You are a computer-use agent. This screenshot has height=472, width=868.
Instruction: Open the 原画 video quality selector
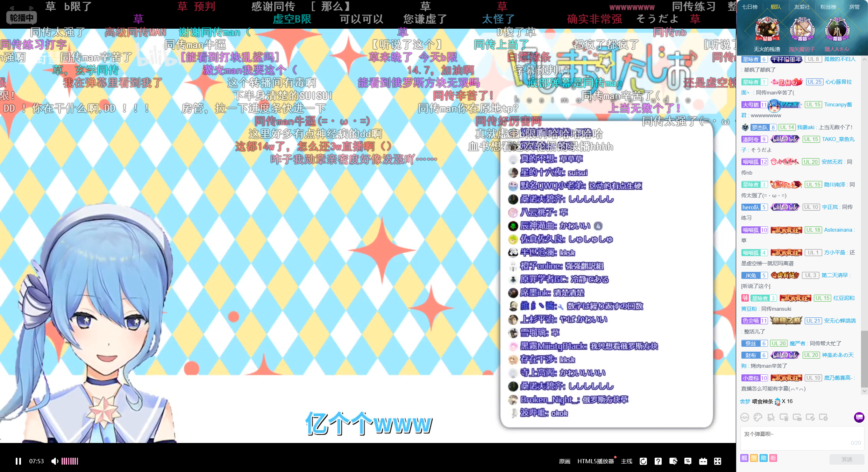[x=564, y=461]
